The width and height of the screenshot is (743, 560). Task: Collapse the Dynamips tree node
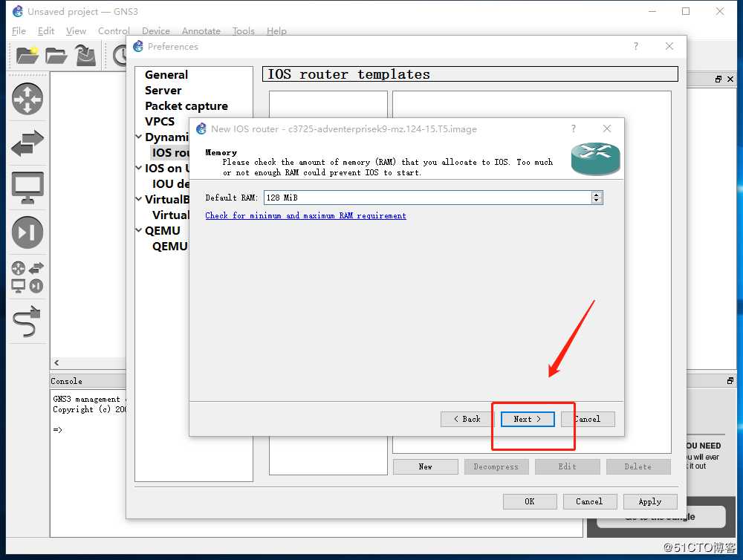tap(138, 137)
